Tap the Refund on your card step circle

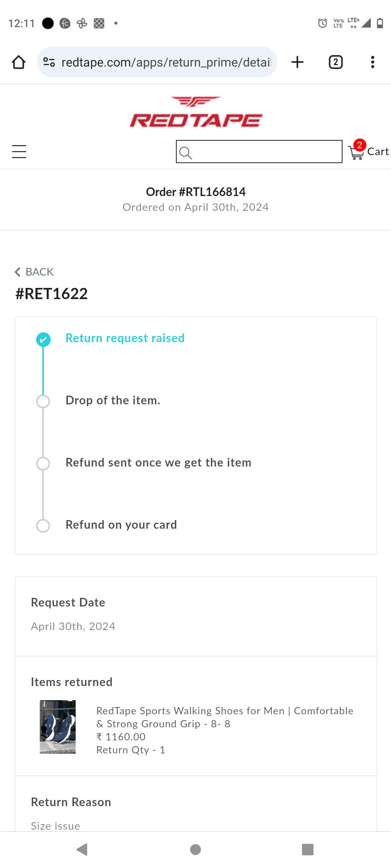tap(43, 526)
